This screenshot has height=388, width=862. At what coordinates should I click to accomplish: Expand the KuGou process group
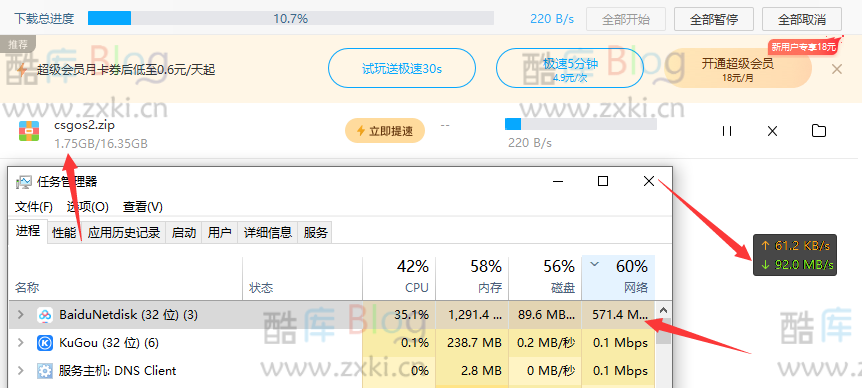[x=21, y=343]
